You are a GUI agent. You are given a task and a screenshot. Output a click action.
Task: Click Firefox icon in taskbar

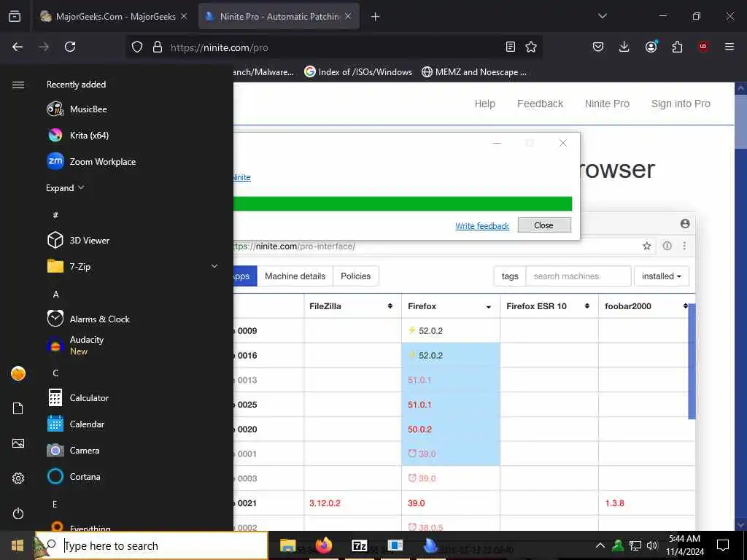(323, 545)
